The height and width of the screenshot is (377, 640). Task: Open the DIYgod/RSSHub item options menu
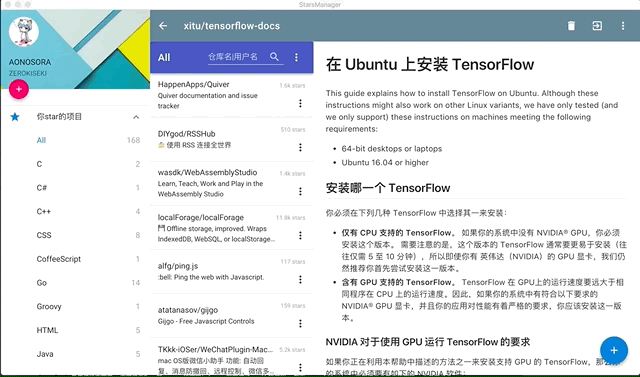[x=300, y=147]
